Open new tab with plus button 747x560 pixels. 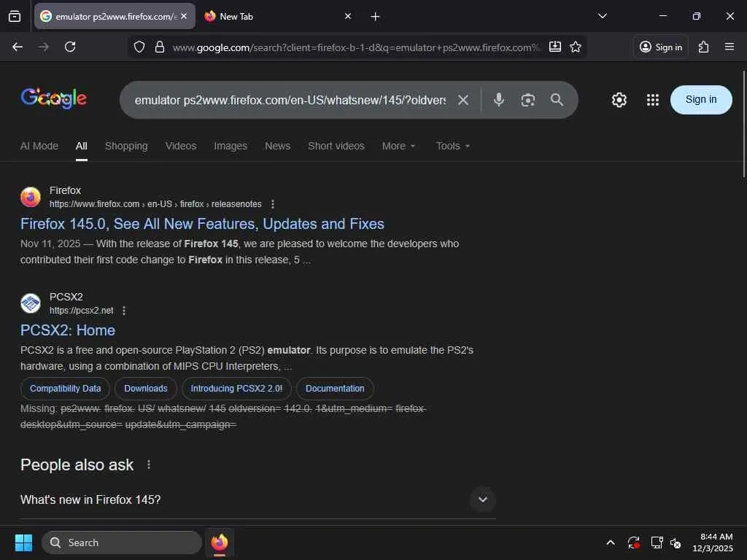pyautogui.click(x=375, y=17)
